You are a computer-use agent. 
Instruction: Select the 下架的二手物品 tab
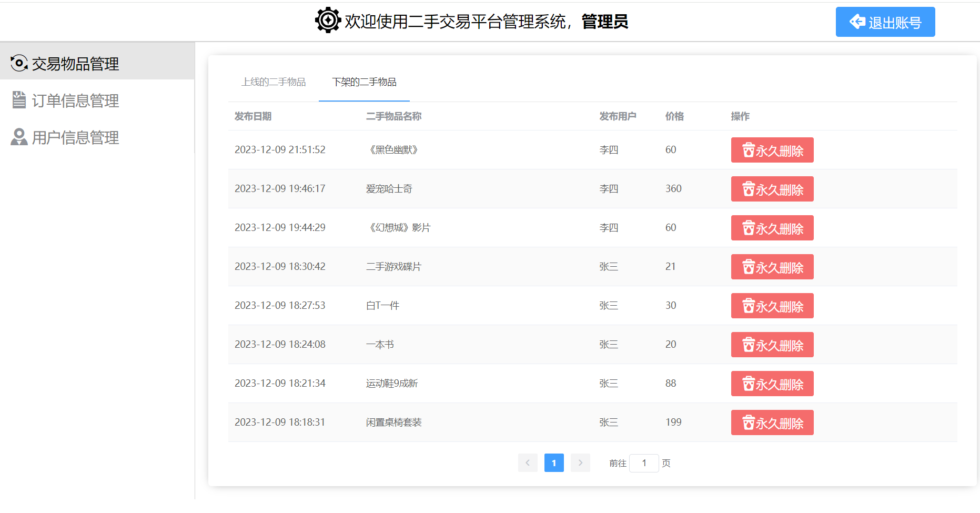coord(364,82)
